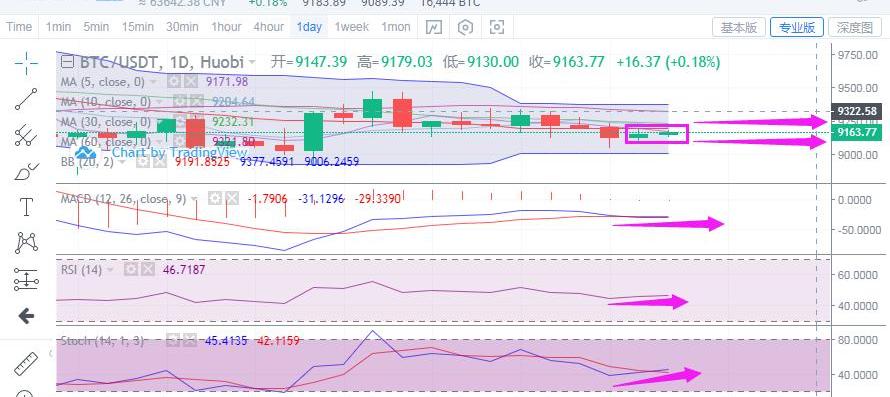Open the indicators chart icon in toolbar

point(434,27)
